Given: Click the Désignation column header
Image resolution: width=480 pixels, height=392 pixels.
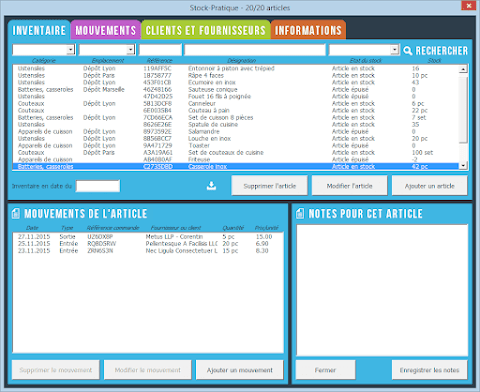Looking at the screenshot, I should (242, 60).
